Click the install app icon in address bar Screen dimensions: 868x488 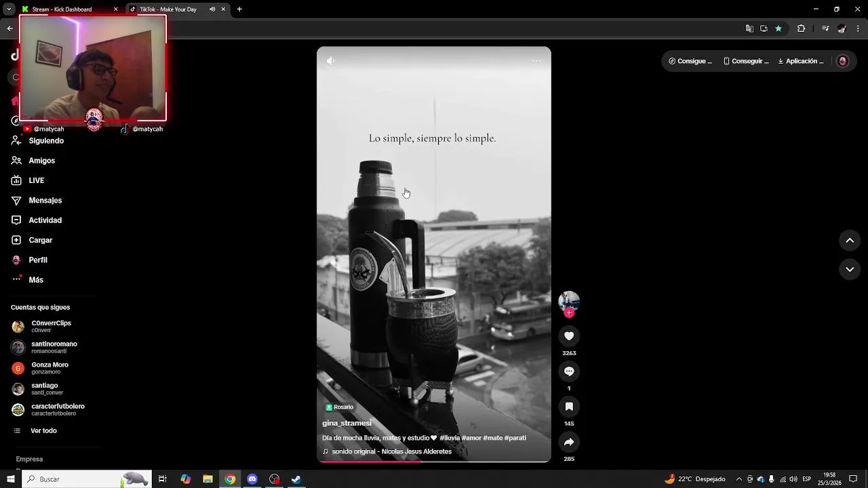click(764, 28)
